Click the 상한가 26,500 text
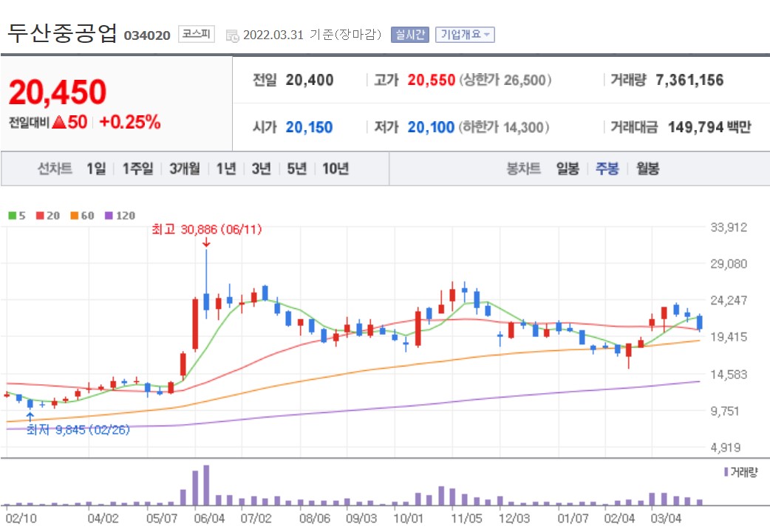770x532 pixels. [505, 80]
